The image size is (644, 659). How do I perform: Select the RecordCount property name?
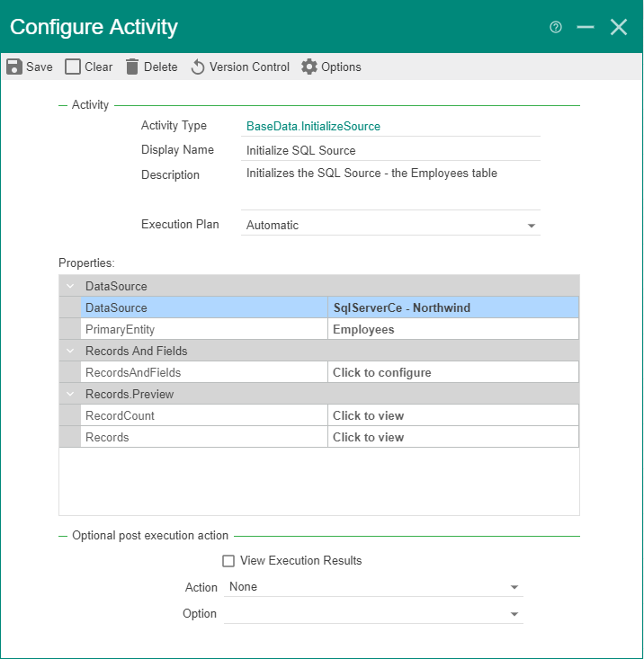[x=204, y=415]
